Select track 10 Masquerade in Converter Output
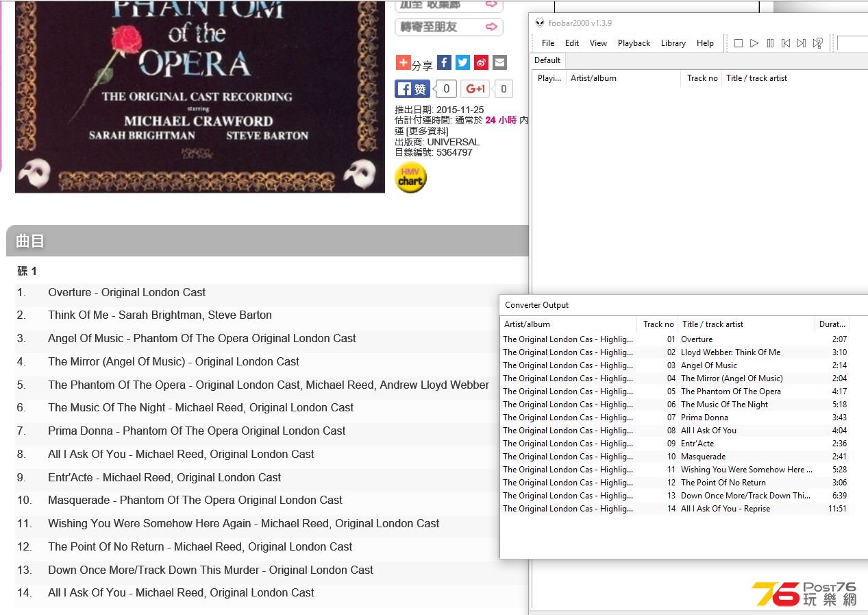868x615 pixels. click(675, 457)
